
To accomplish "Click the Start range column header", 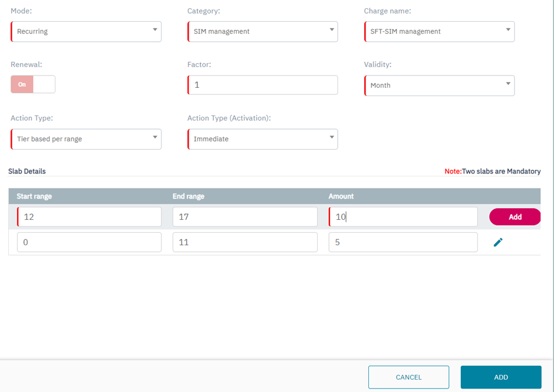I will tap(34, 196).
